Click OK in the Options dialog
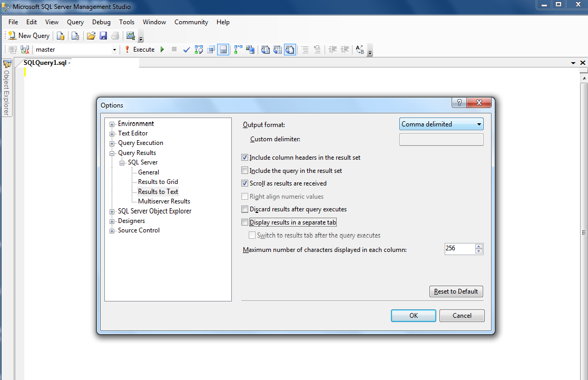 click(413, 316)
